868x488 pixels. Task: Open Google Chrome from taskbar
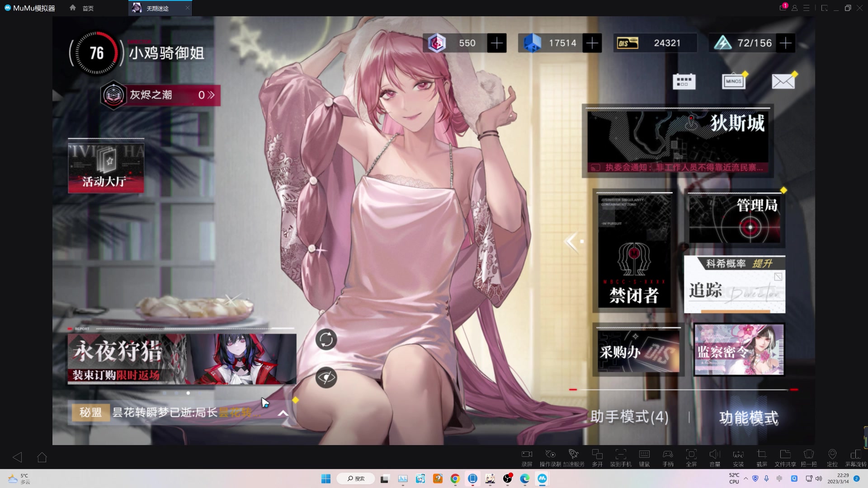(x=455, y=479)
